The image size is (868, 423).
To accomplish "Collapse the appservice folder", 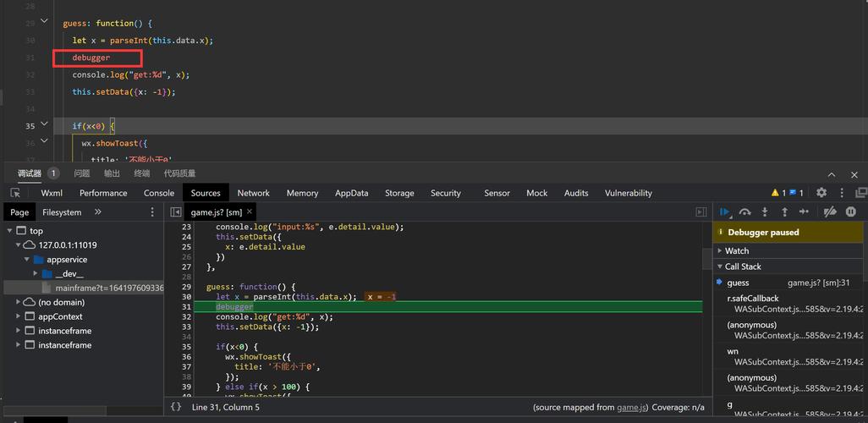I will coord(26,259).
